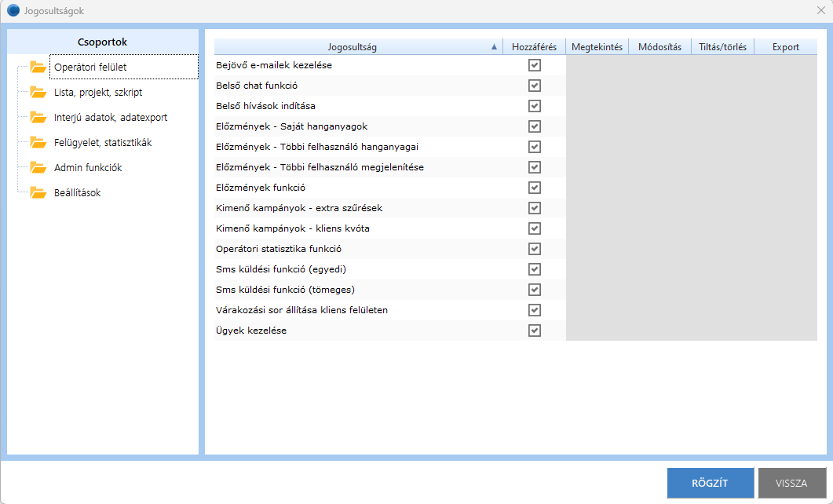
Task: Click the sort arrow in Jogosultság column
Action: tap(494, 47)
